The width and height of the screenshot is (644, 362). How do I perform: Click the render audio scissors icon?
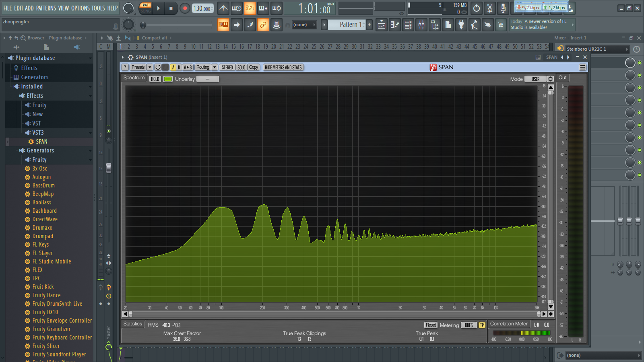[x=490, y=8]
